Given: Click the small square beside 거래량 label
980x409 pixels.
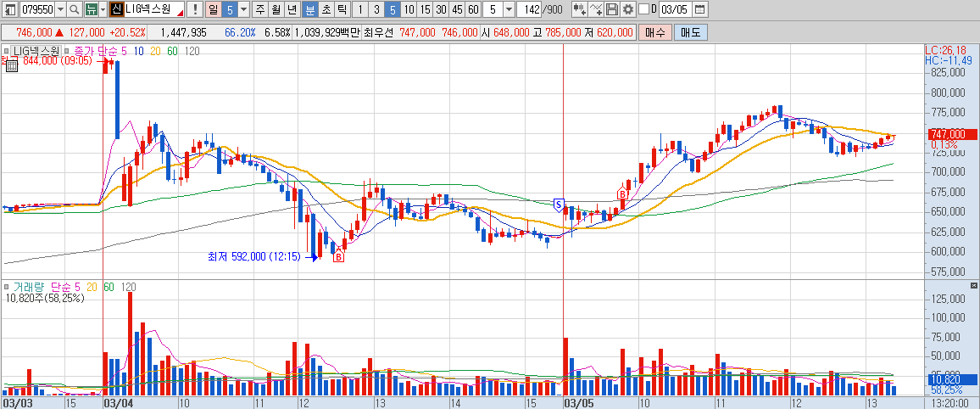Looking at the screenshot, I should [x=6, y=287].
